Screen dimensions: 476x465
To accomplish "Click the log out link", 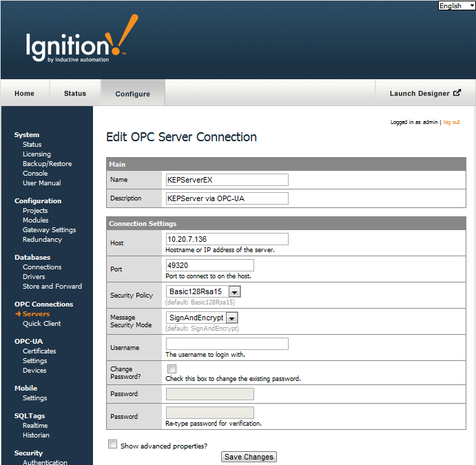I will point(451,122).
